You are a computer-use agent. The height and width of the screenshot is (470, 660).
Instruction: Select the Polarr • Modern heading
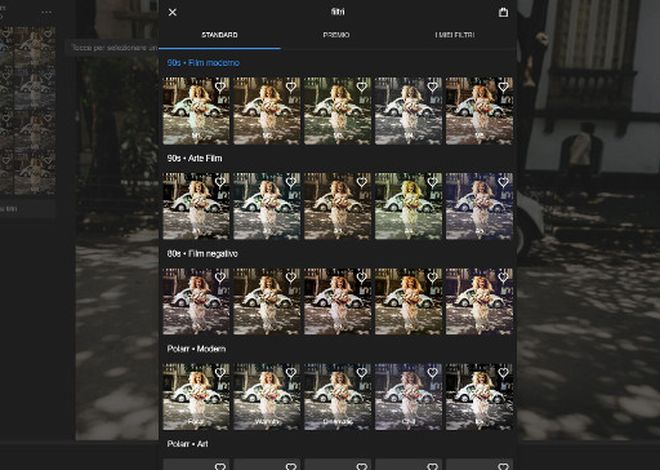pos(196,348)
